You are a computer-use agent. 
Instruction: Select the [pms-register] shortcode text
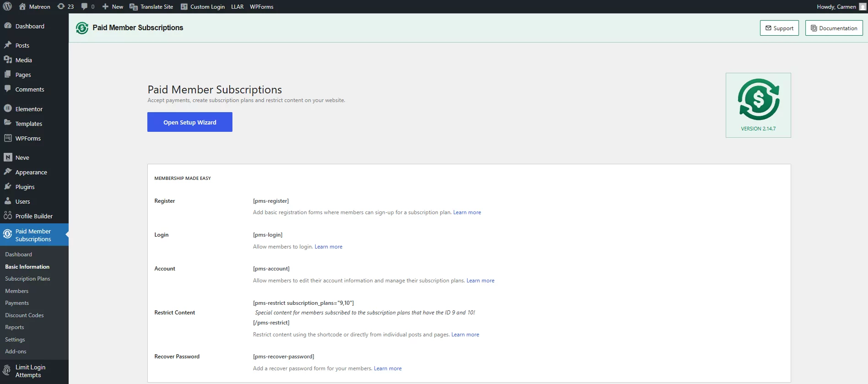tap(271, 201)
